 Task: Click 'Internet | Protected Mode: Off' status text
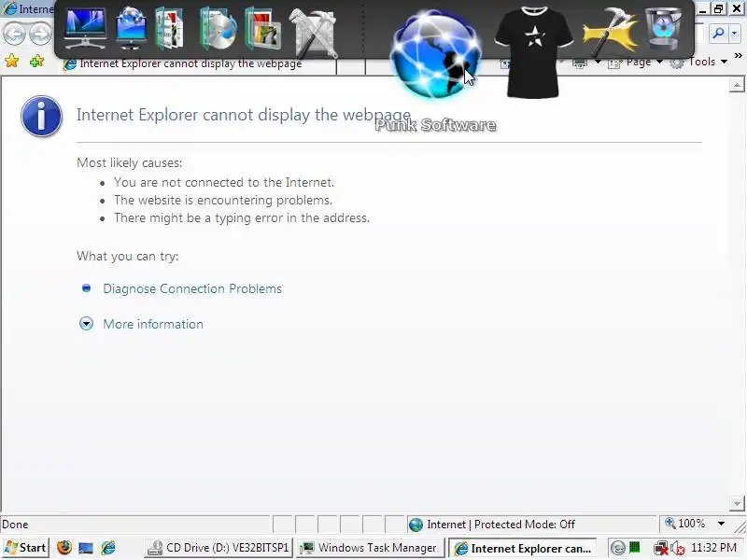500,525
